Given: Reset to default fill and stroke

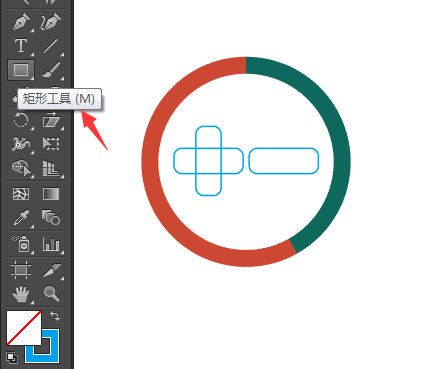Looking at the screenshot, I should point(12,358).
